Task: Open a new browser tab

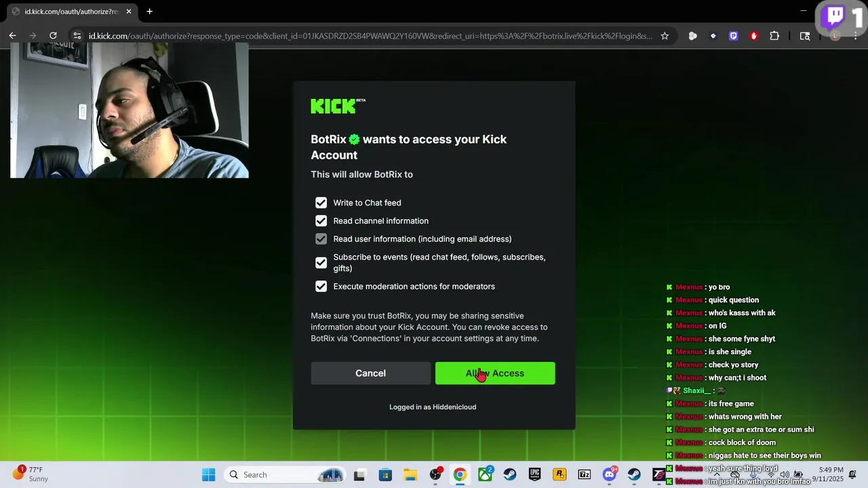Action: pos(149,12)
